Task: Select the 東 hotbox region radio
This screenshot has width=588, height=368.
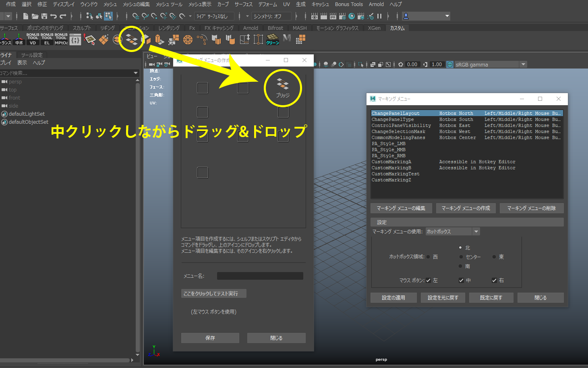Action: click(494, 257)
